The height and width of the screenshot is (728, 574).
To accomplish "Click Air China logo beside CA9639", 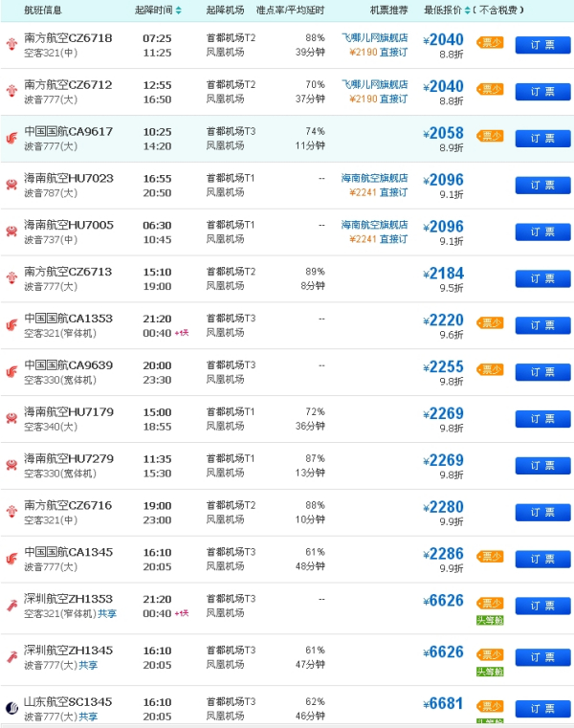I will pos(11,371).
